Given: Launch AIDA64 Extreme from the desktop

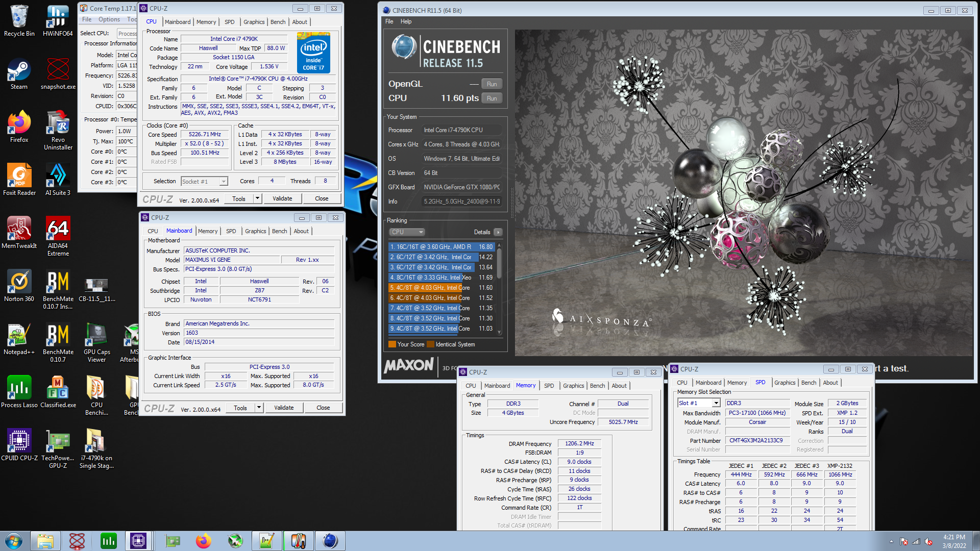Looking at the screenshot, I should click(58, 236).
